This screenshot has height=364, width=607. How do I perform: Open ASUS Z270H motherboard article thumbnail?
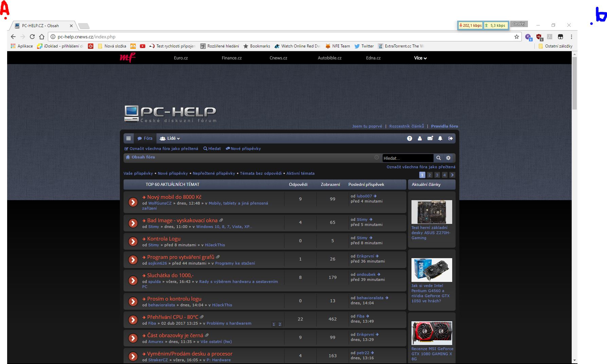pos(432,212)
